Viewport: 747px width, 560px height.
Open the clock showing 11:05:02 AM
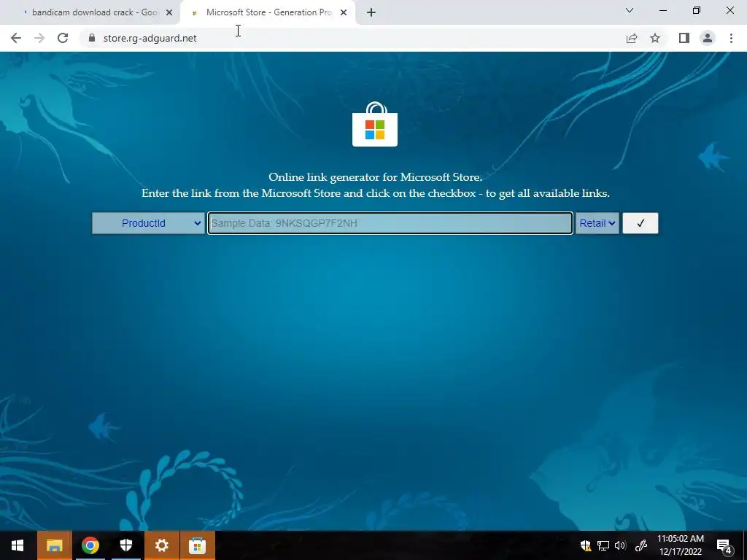tap(681, 545)
